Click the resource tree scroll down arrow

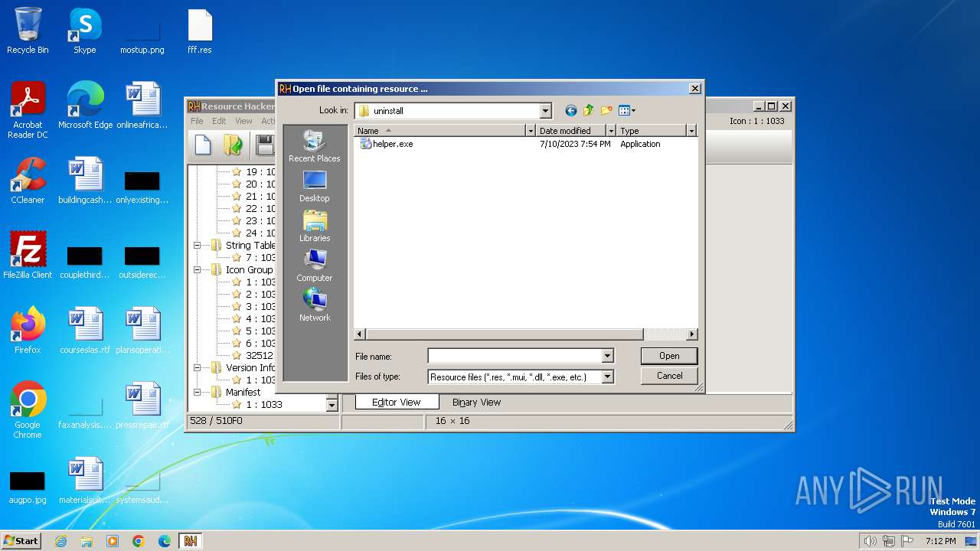pyautogui.click(x=332, y=405)
